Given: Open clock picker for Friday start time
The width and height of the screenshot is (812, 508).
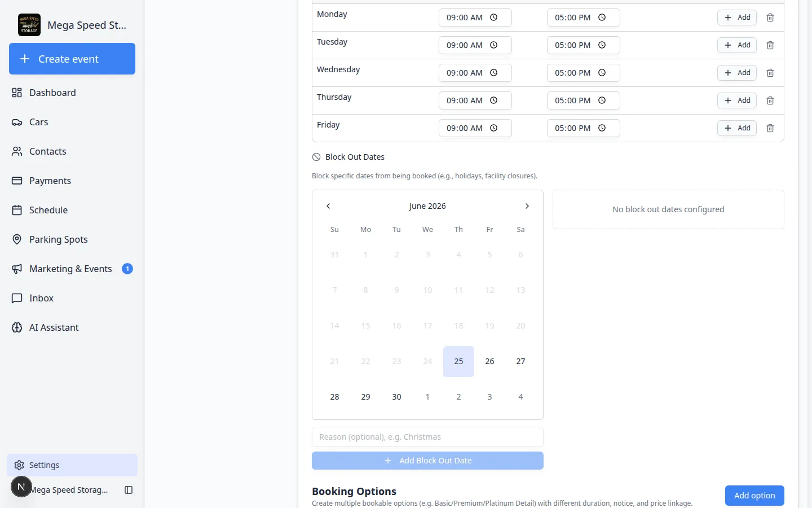Looking at the screenshot, I should [493, 128].
